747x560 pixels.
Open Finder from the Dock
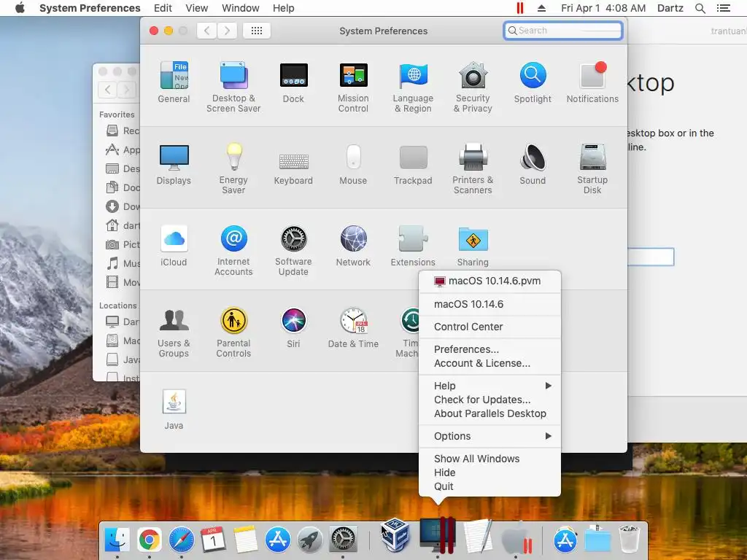(x=117, y=540)
